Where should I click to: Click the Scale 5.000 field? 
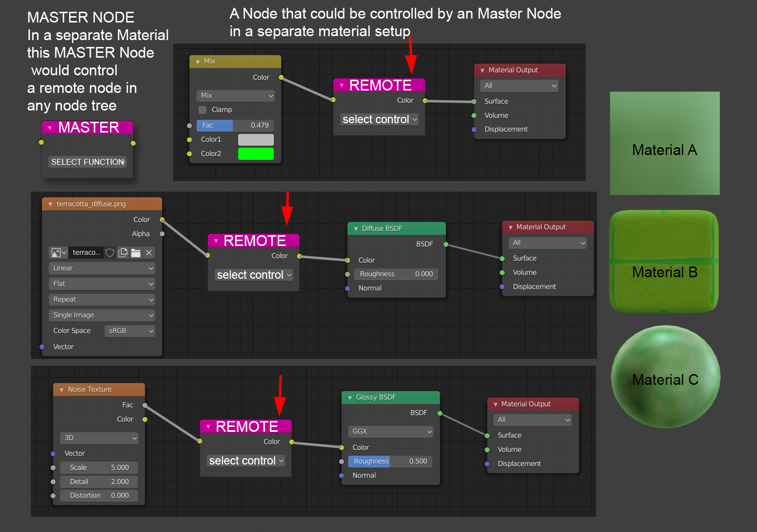99,467
